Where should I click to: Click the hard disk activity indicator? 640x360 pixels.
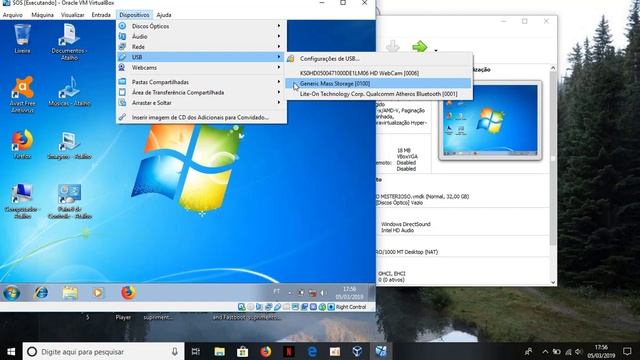click(x=242, y=307)
